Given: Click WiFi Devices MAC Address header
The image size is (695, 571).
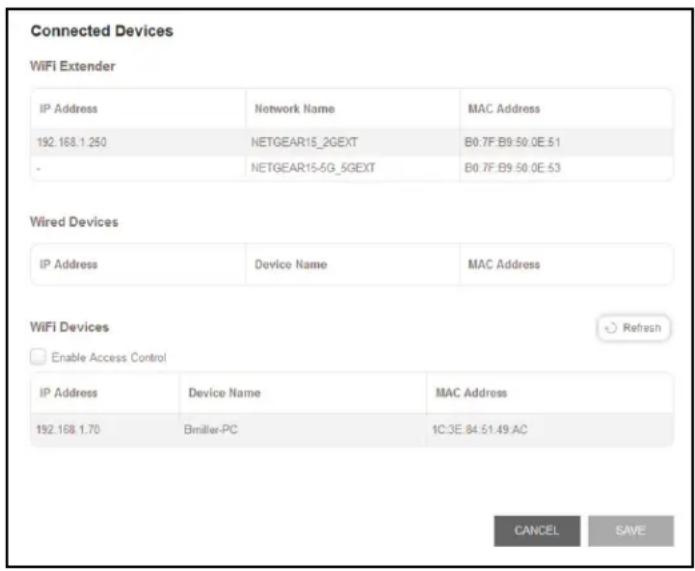Looking at the screenshot, I should (471, 392).
